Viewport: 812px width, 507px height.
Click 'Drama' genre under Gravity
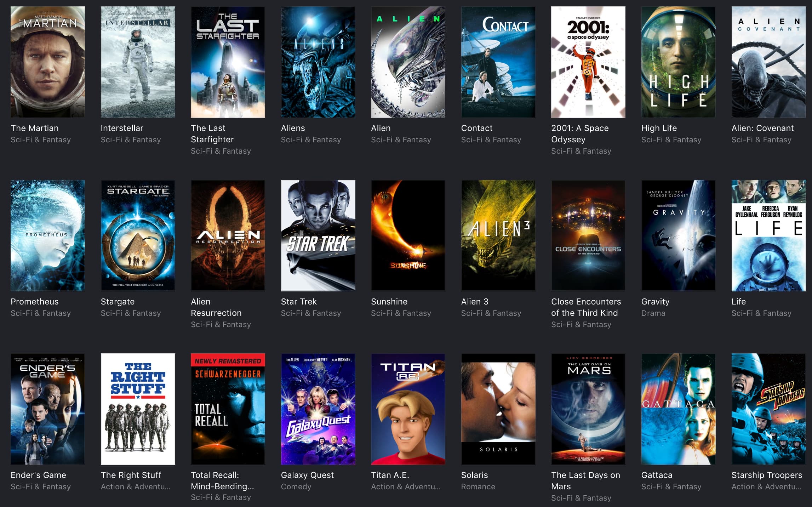653,313
